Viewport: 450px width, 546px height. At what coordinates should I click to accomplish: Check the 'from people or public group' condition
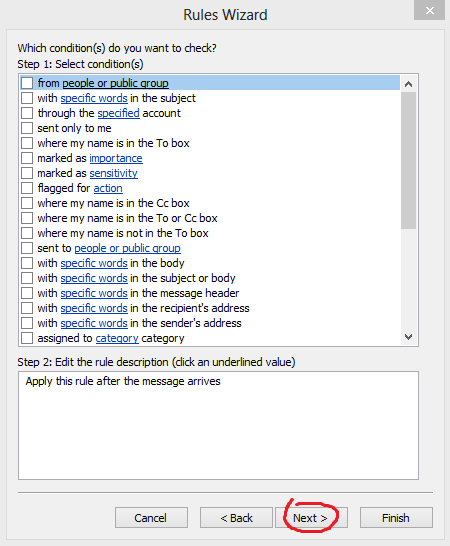pyautogui.click(x=27, y=83)
